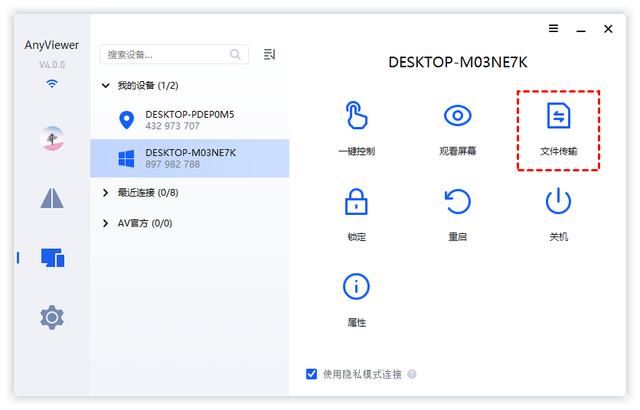The height and width of the screenshot is (410, 640).
Task: Switch to the connect triangle sidebar tab
Action: (52, 198)
